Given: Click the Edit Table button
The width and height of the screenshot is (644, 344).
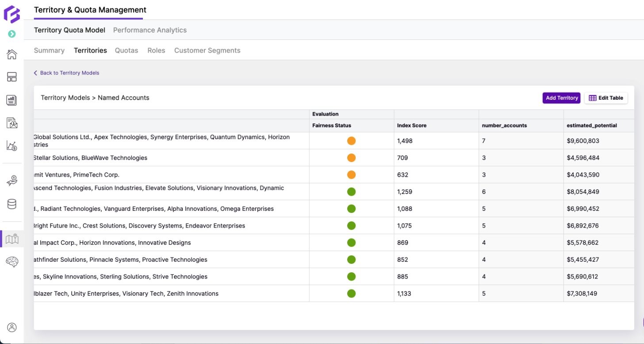Looking at the screenshot, I should tap(606, 98).
